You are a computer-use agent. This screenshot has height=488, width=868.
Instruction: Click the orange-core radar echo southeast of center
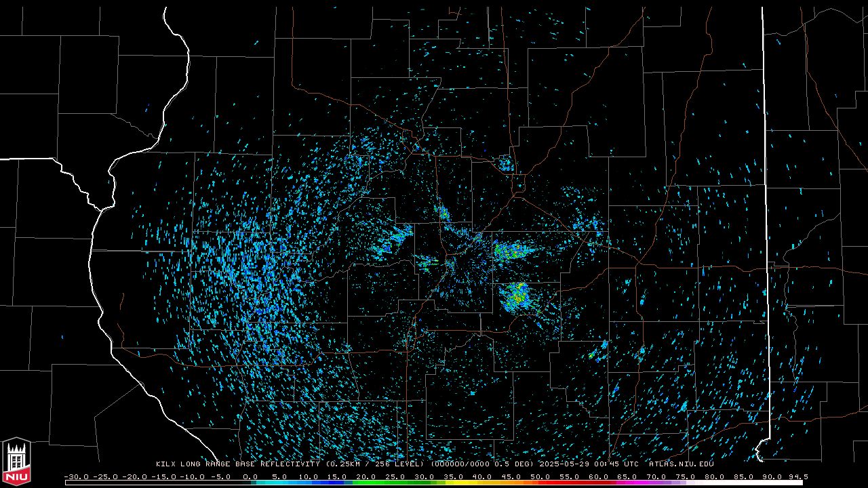[x=517, y=296]
